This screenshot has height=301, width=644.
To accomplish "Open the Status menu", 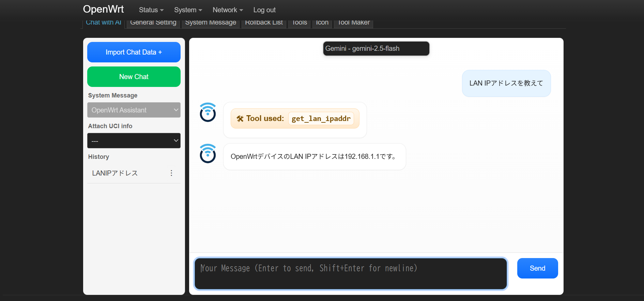I will tap(151, 10).
